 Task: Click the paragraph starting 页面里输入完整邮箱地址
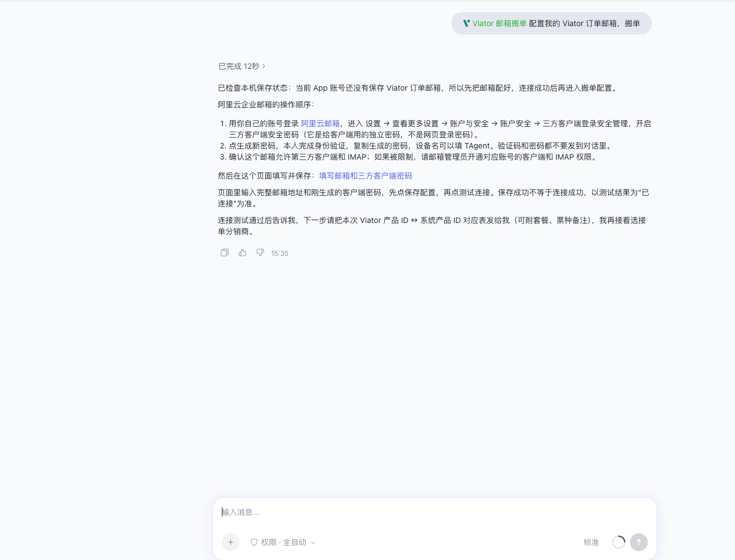coord(434,198)
